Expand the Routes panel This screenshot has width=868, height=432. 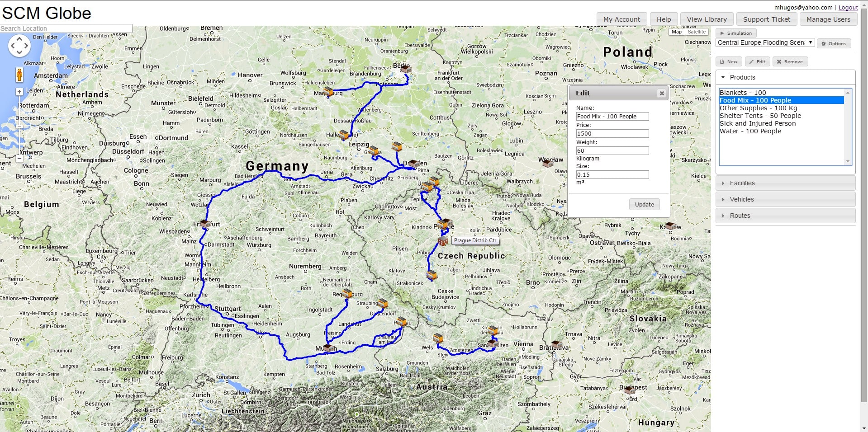785,216
